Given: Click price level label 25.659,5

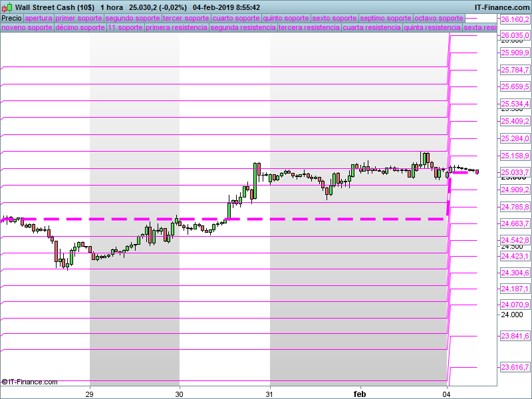Looking at the screenshot, I should (x=515, y=86).
